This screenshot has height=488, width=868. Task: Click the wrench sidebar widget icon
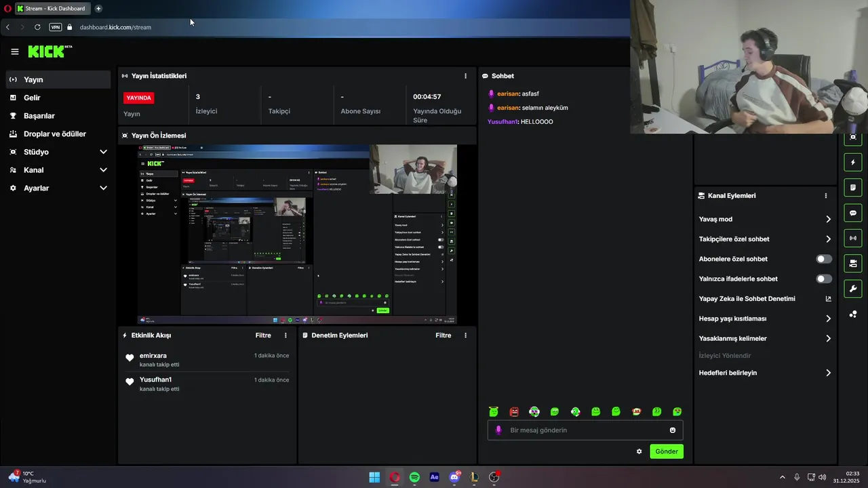pyautogui.click(x=853, y=289)
